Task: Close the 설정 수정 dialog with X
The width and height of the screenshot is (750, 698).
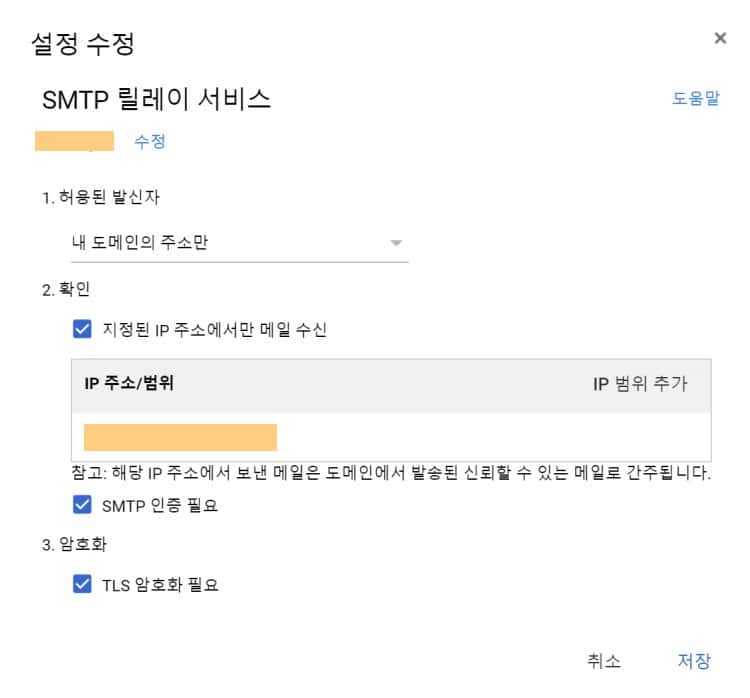Action: (720, 38)
